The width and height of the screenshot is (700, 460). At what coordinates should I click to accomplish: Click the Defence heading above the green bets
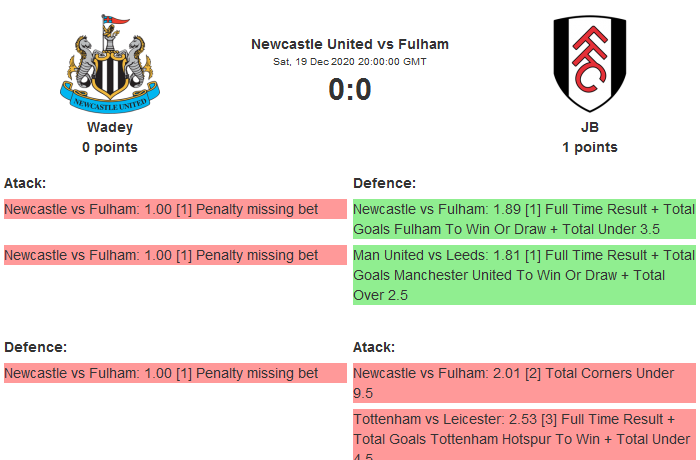(384, 183)
